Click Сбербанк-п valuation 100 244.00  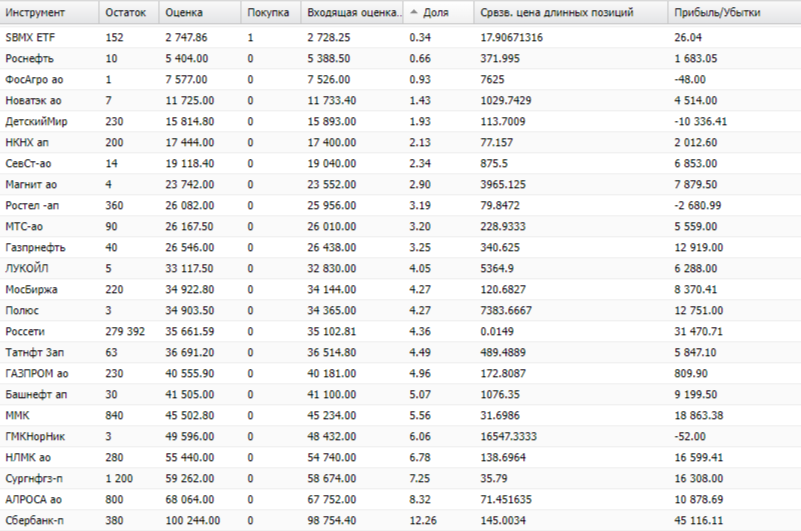(x=193, y=520)
